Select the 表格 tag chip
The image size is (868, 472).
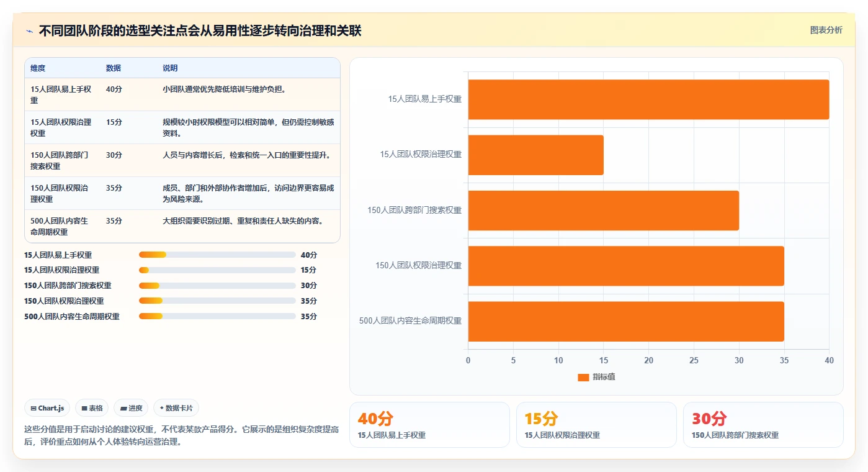click(92, 408)
